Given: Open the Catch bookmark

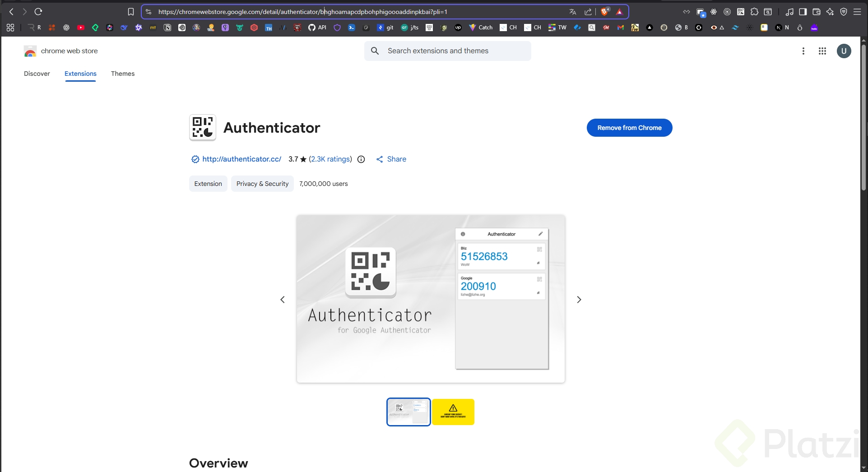Looking at the screenshot, I should coord(481,28).
